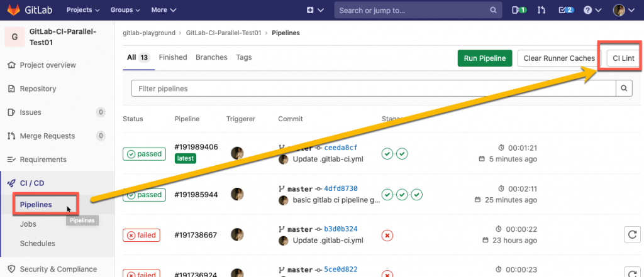
Task: Click the project avatar letter G
Action: [15, 37]
